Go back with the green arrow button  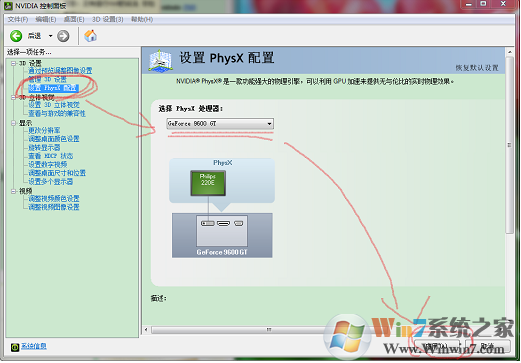(x=16, y=36)
